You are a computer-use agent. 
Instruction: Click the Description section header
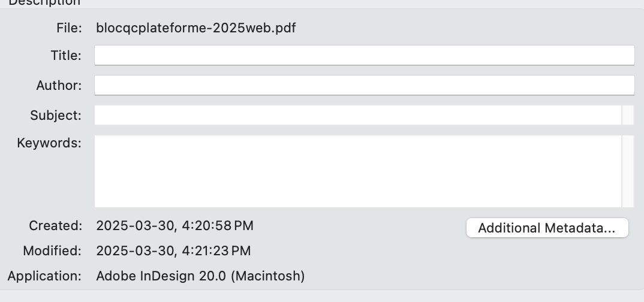[x=44, y=3]
